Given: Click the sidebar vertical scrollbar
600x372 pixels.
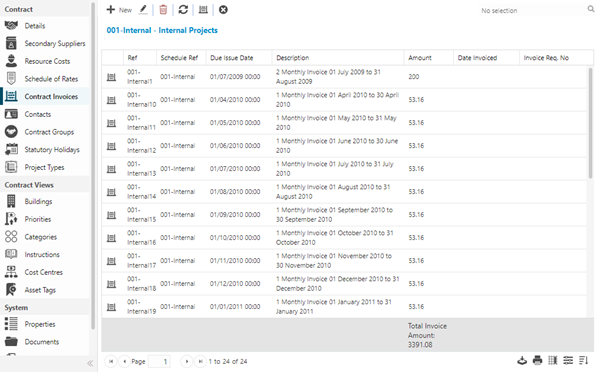Looking at the screenshot, I should tap(93, 166).
